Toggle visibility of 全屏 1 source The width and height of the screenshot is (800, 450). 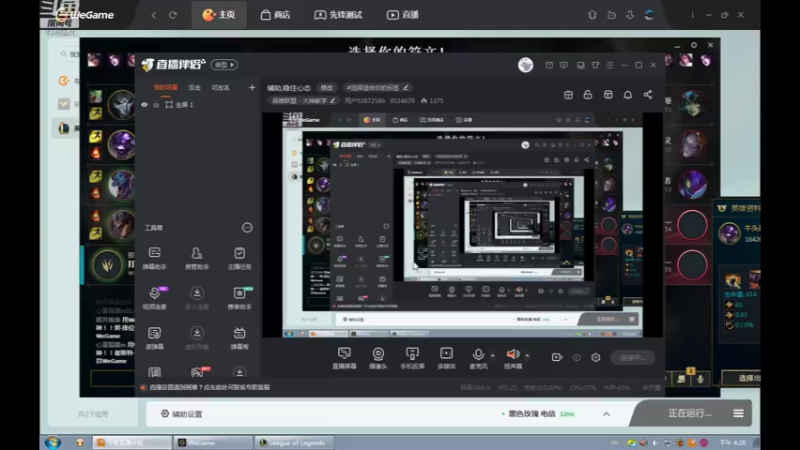(x=144, y=105)
